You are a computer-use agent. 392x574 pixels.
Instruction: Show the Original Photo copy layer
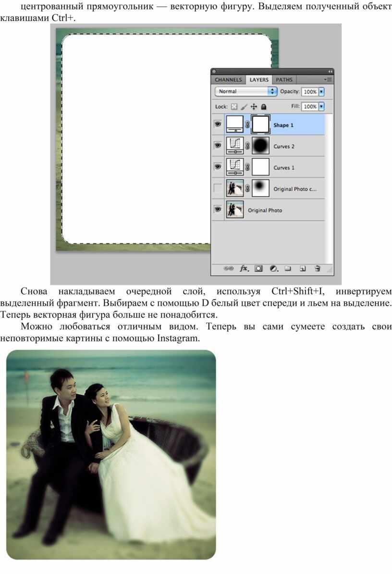click(218, 188)
